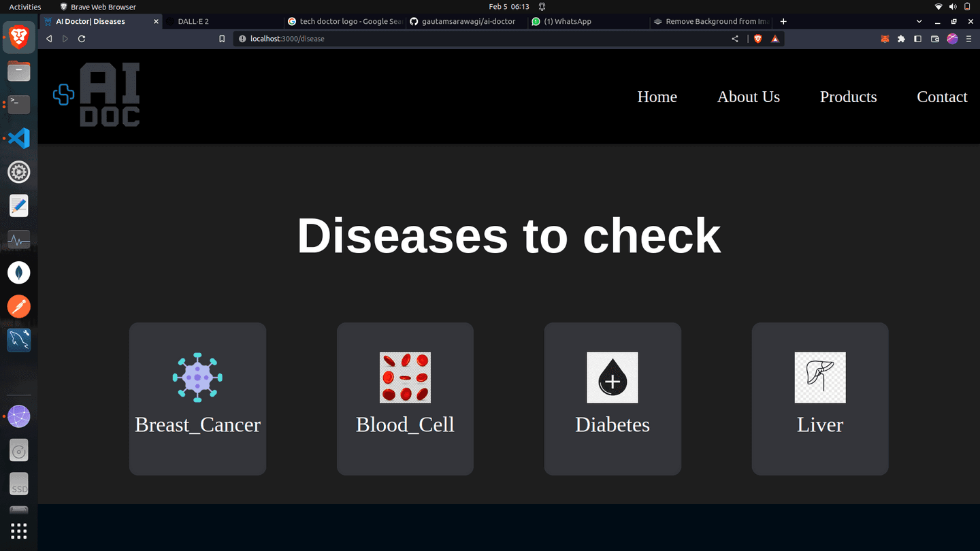Open the MetaMask fox extension

885,39
